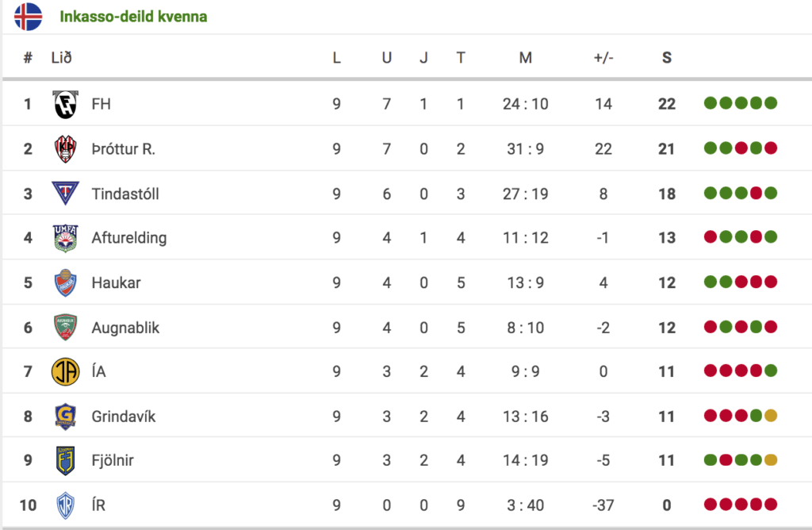The image size is (812, 530).
Task: Click the ÍR club logo
Action: [x=65, y=505]
